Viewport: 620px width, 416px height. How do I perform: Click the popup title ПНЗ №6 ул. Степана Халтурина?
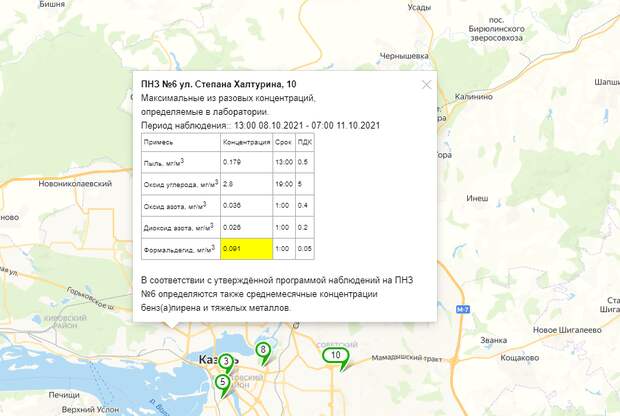pyautogui.click(x=218, y=84)
